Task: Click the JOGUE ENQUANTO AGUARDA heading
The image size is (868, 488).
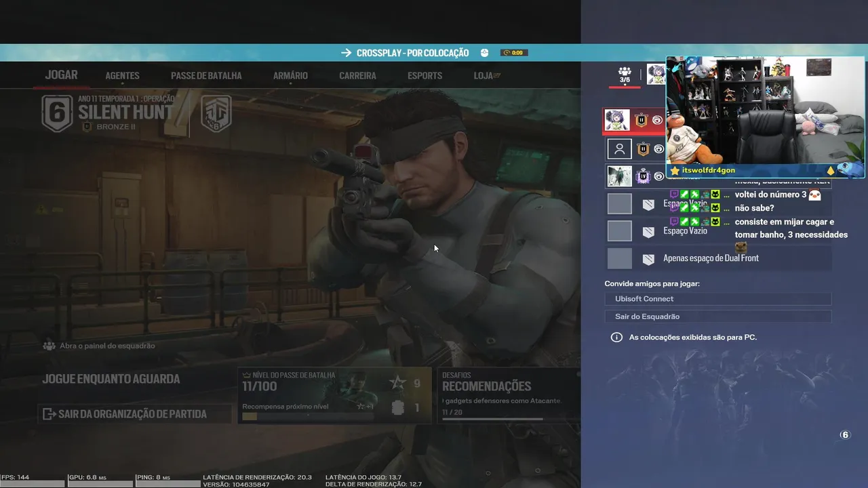Action: tap(111, 379)
